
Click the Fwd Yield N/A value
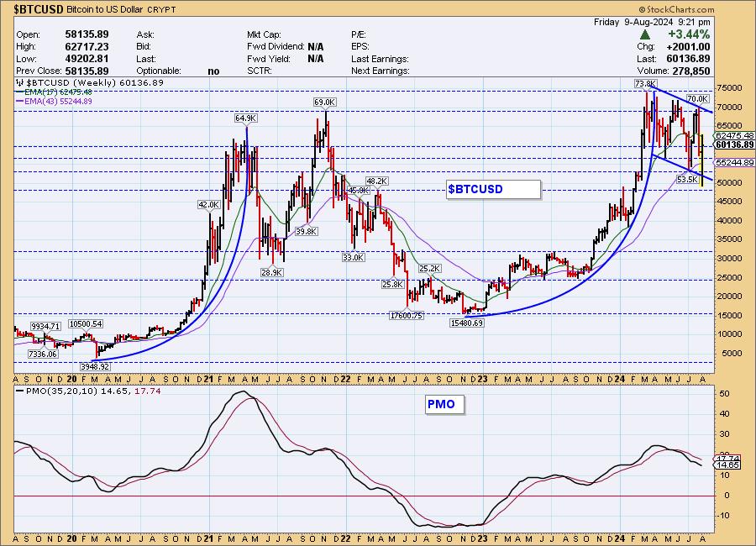click(x=316, y=59)
